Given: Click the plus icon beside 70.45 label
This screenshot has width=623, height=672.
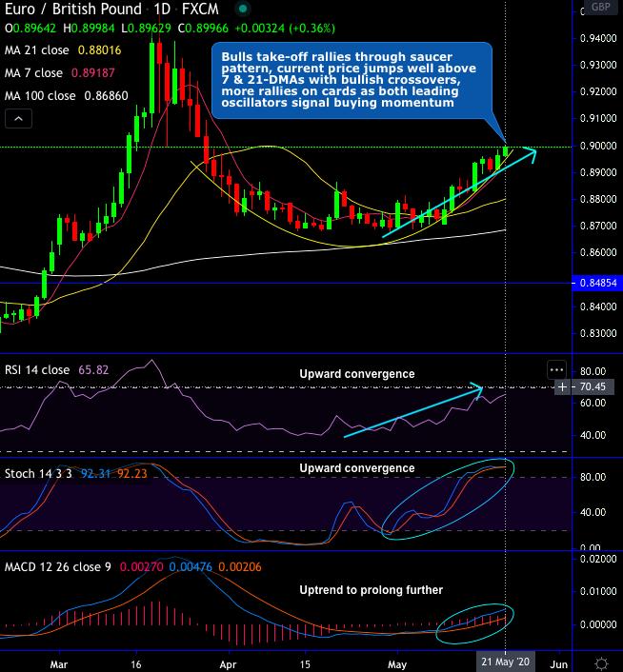Looking at the screenshot, I should point(562,387).
